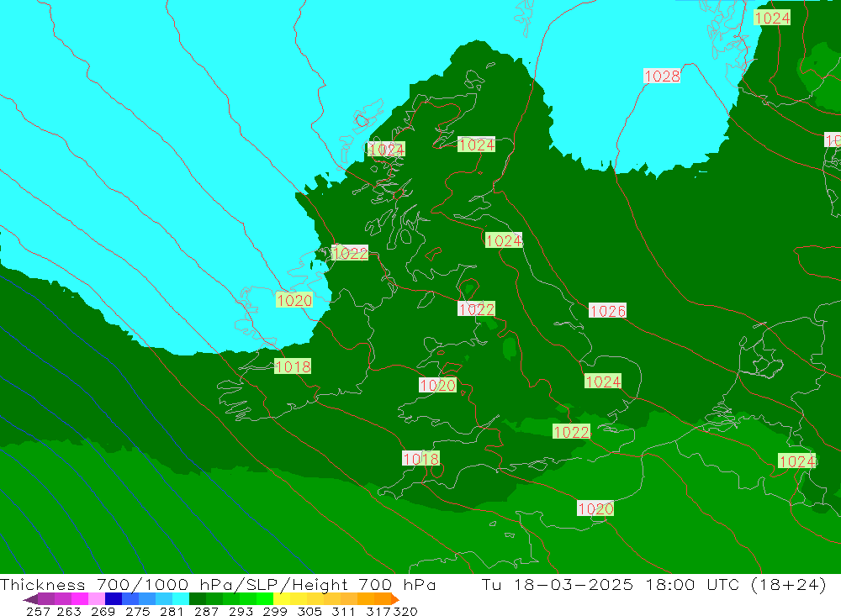The width and height of the screenshot is (841, 616).
Task: Click the orange arrow tip of the legend
Action: tap(395, 599)
